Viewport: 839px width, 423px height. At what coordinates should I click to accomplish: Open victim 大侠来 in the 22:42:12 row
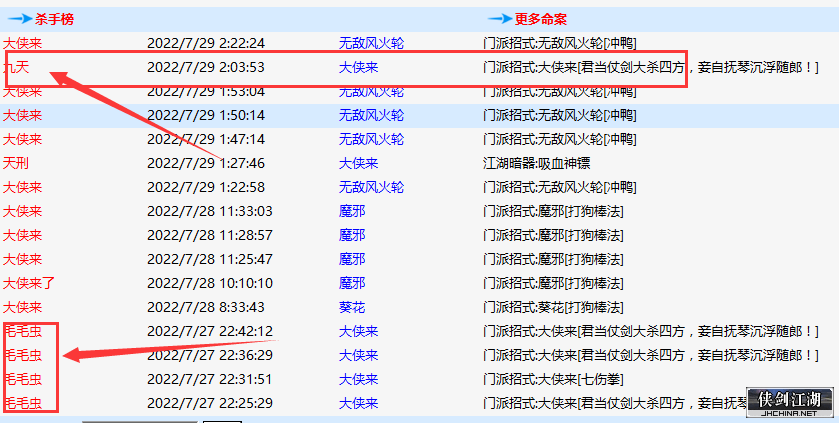pyautogui.click(x=359, y=332)
